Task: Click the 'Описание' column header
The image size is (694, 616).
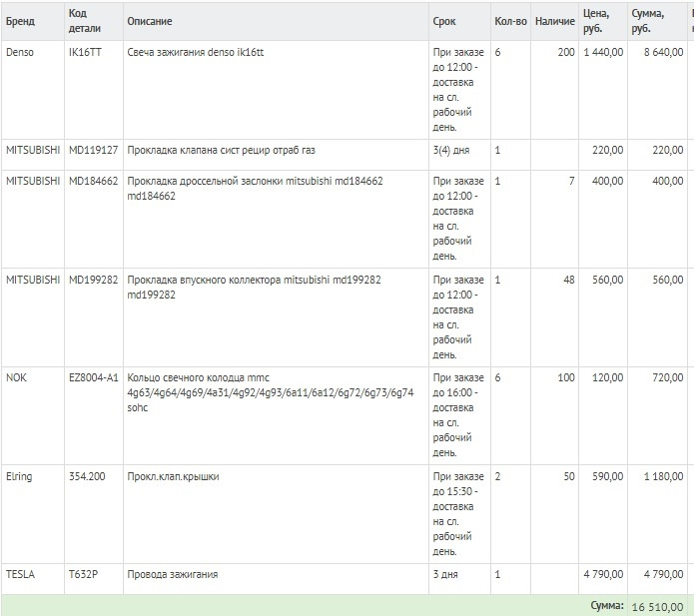Action: 150,21
